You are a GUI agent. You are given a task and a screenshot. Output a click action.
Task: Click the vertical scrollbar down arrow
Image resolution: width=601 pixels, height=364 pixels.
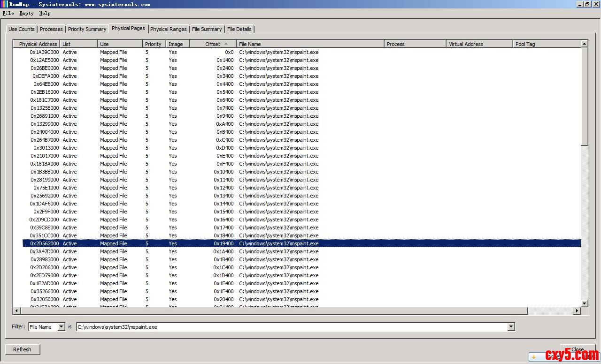[584, 303]
